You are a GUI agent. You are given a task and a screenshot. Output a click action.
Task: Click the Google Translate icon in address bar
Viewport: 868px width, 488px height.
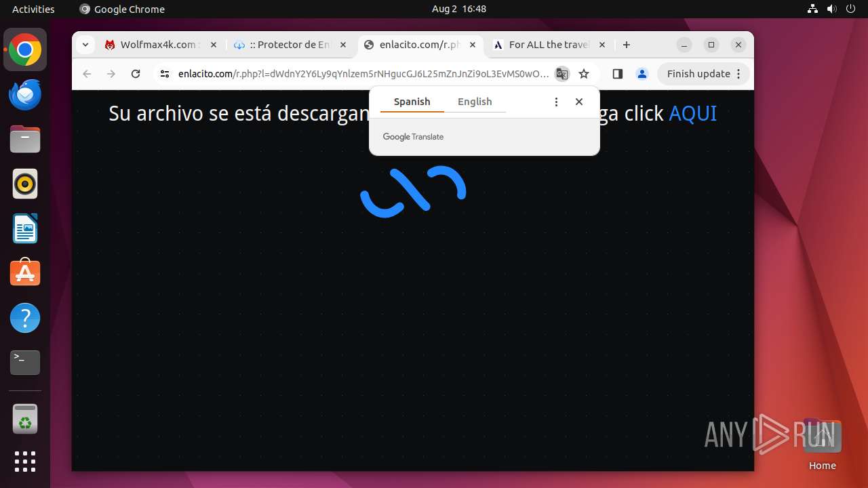[x=561, y=74]
